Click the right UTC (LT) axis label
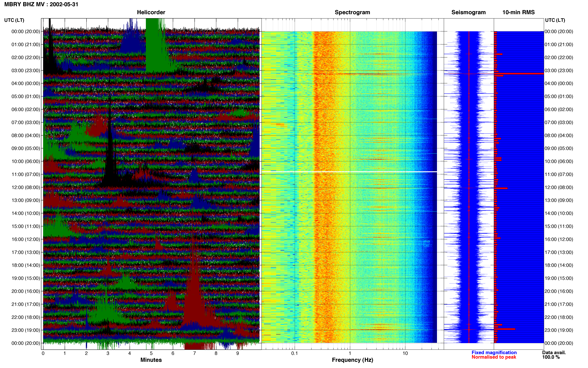The image size is (588, 368). tap(555, 20)
